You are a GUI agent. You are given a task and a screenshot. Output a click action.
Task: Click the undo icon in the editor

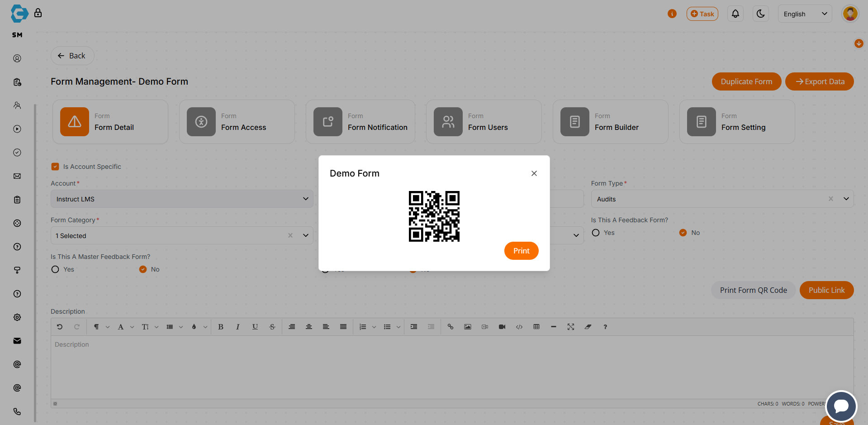coord(60,327)
